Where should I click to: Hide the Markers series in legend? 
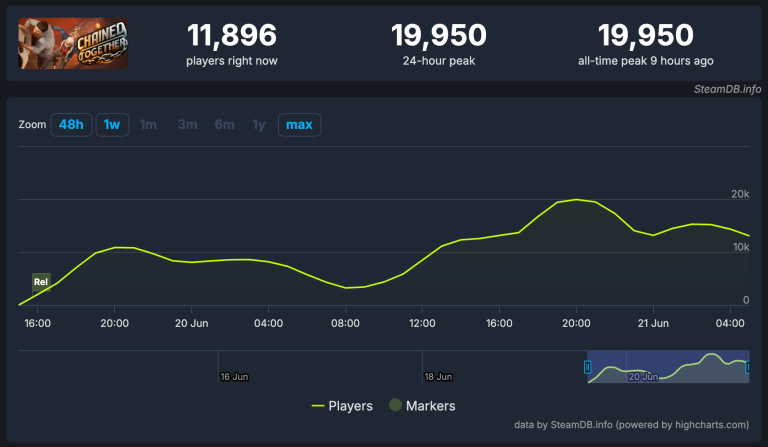[x=420, y=406]
